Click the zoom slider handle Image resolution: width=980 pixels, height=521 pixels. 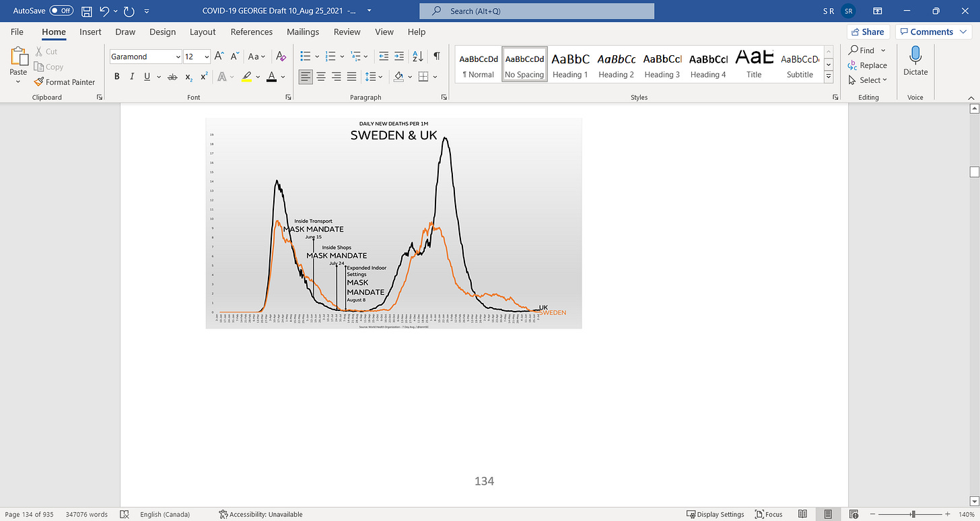(x=913, y=514)
